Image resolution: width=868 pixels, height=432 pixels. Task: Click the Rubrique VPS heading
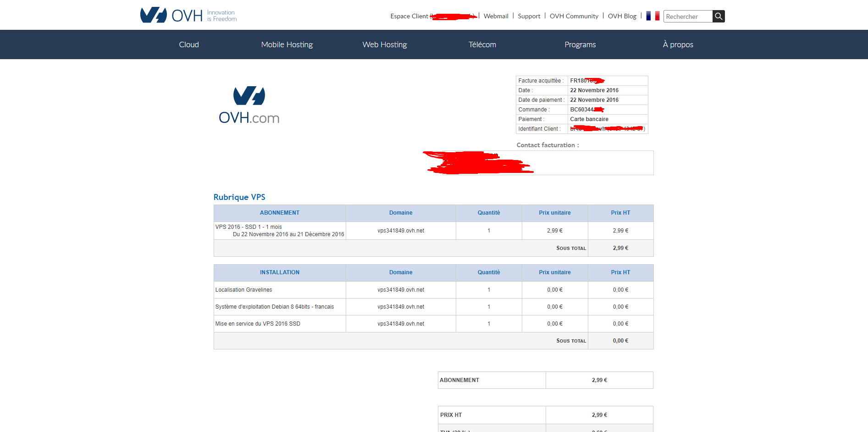tap(239, 197)
